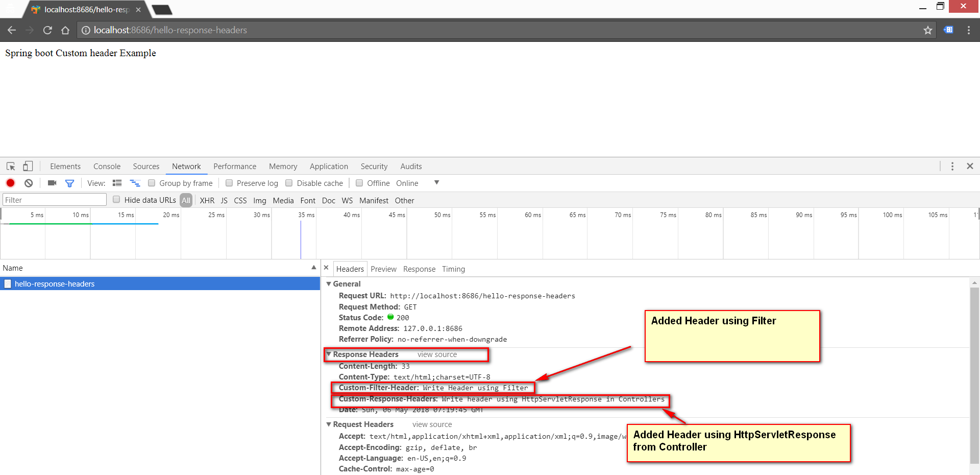980x475 pixels.
Task: Stop recording network log red button
Action: click(x=10, y=183)
